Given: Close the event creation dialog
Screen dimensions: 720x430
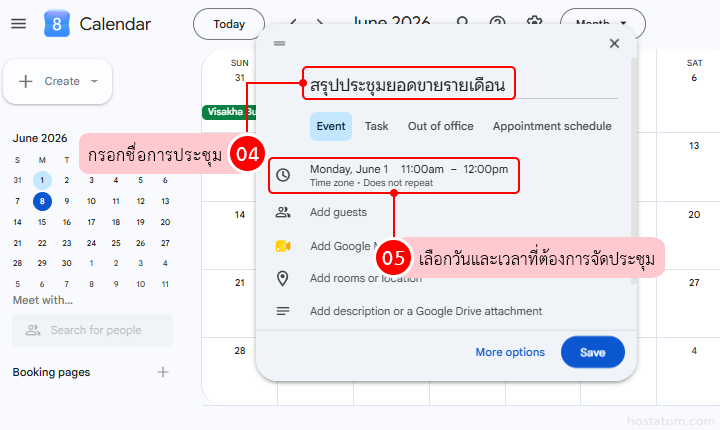Looking at the screenshot, I should point(614,44).
